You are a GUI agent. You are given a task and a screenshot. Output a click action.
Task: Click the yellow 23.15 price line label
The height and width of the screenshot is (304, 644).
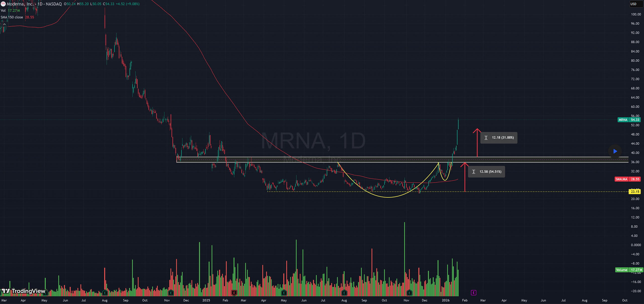pos(635,192)
